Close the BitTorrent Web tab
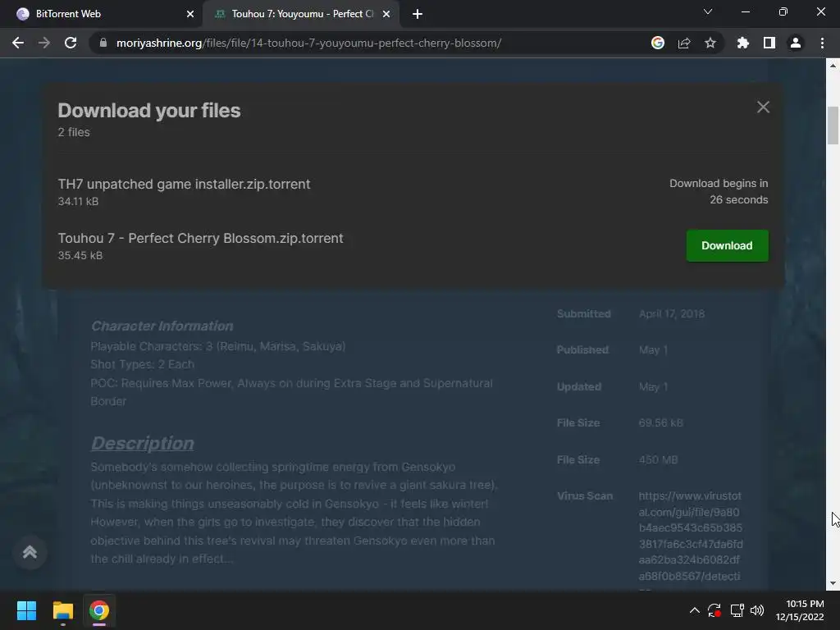Image resolution: width=840 pixels, height=630 pixels. pos(189,14)
